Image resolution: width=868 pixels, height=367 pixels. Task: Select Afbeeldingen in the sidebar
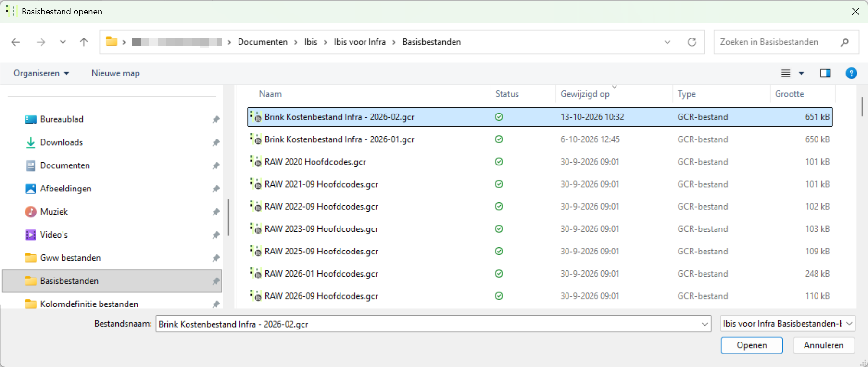coord(65,189)
